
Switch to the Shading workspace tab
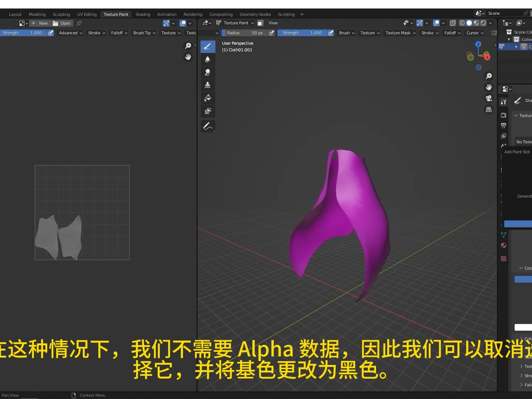[x=143, y=14]
